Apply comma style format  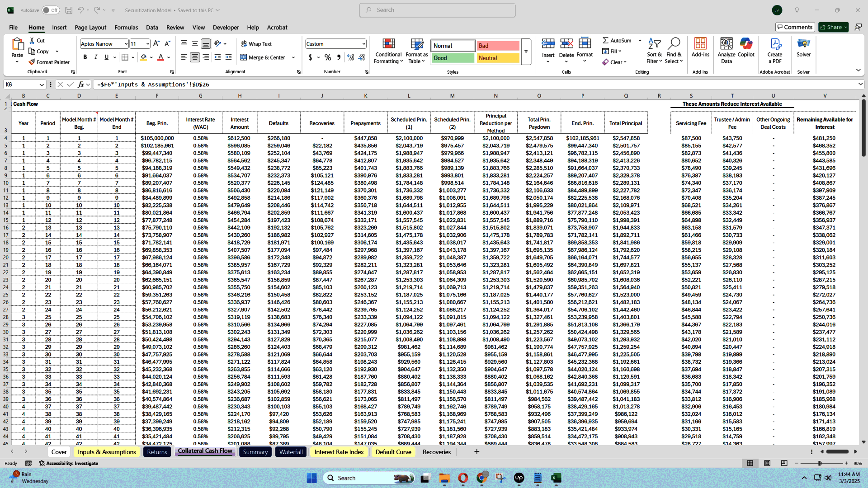coord(339,57)
